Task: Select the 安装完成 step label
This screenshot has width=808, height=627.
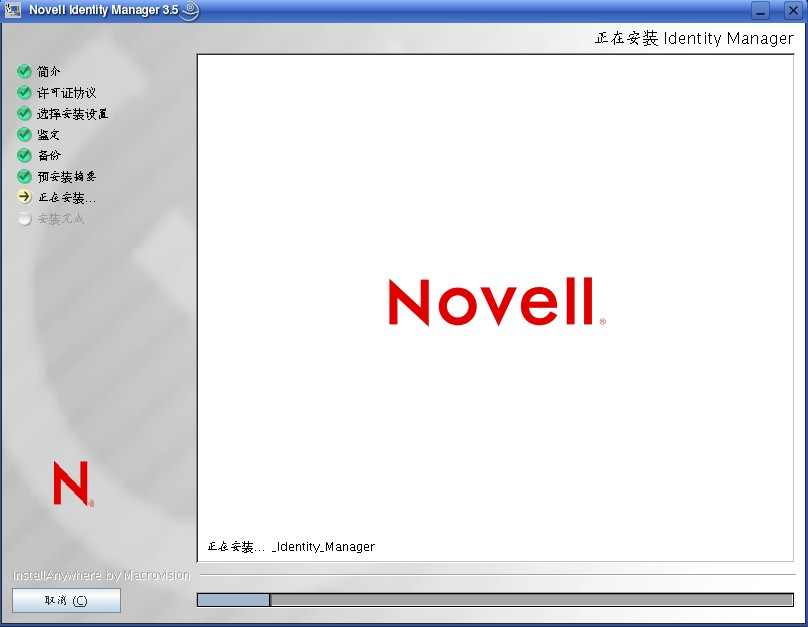Action: coord(60,218)
